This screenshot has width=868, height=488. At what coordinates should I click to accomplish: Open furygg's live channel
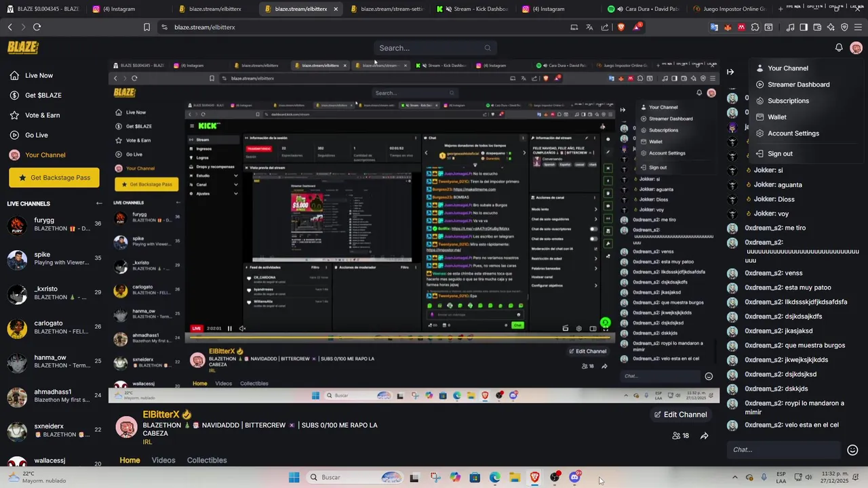pyautogui.click(x=54, y=224)
